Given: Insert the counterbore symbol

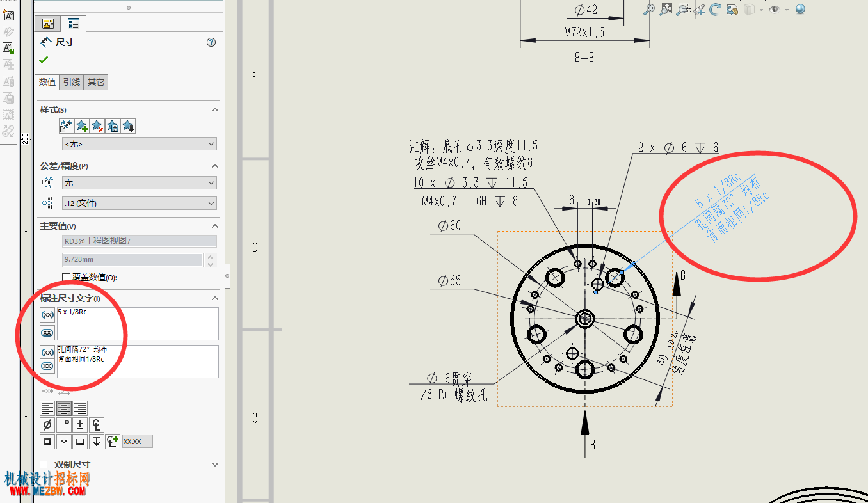Looking at the screenshot, I should (x=80, y=442).
